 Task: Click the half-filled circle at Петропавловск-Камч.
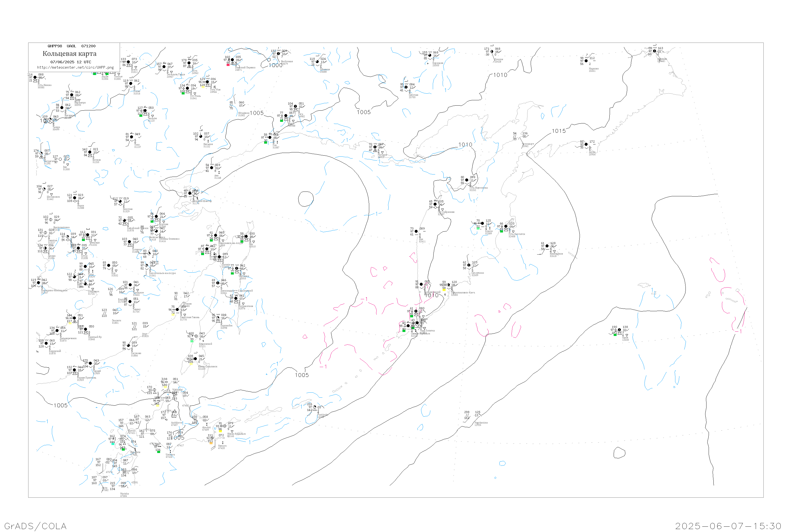coord(448,285)
